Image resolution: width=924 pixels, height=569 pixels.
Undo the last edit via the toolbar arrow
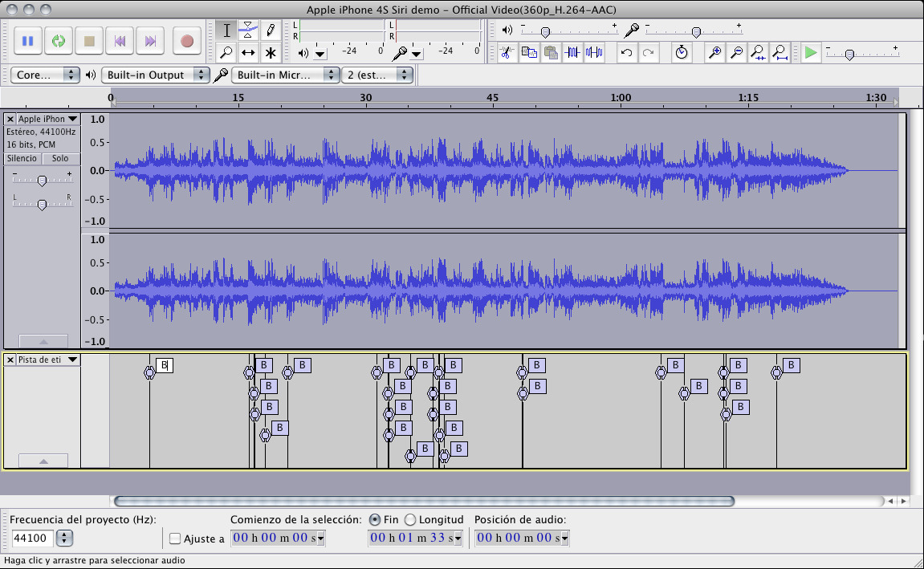[627, 52]
